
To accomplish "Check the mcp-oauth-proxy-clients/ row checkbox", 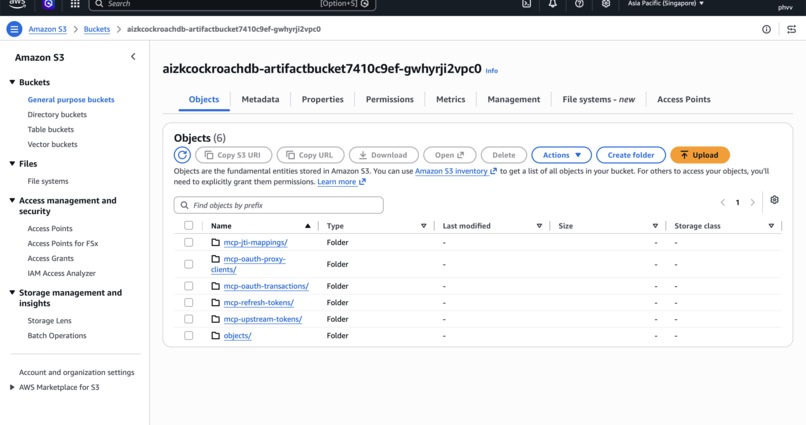I will (x=189, y=264).
